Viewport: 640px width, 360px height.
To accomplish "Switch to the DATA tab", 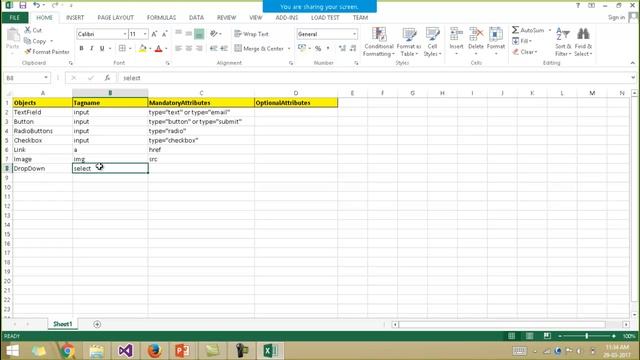I will pyautogui.click(x=196, y=18).
